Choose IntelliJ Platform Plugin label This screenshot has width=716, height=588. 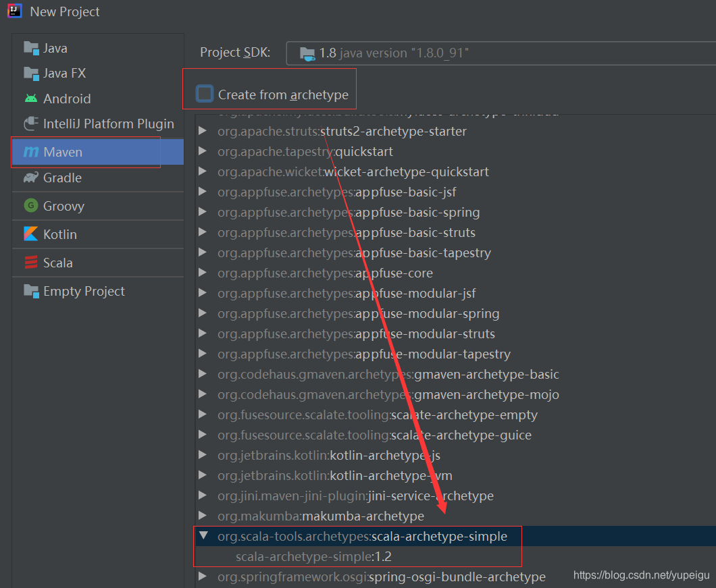[109, 124]
